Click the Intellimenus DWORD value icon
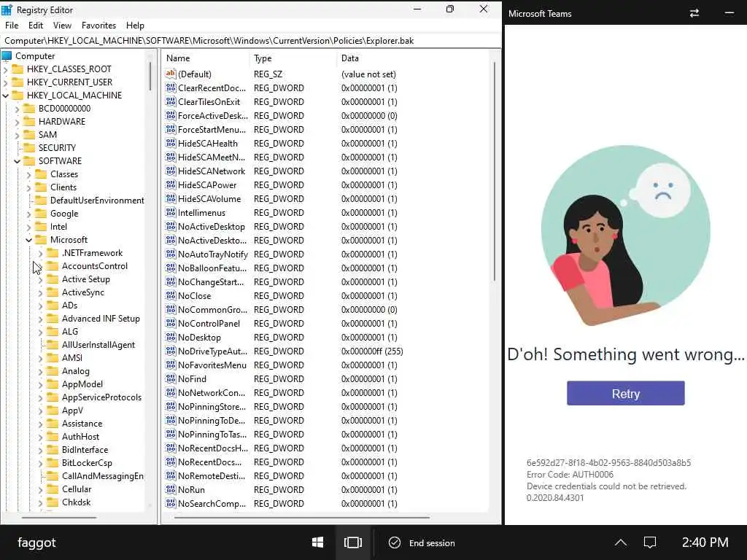The height and width of the screenshot is (560, 747). point(171,212)
